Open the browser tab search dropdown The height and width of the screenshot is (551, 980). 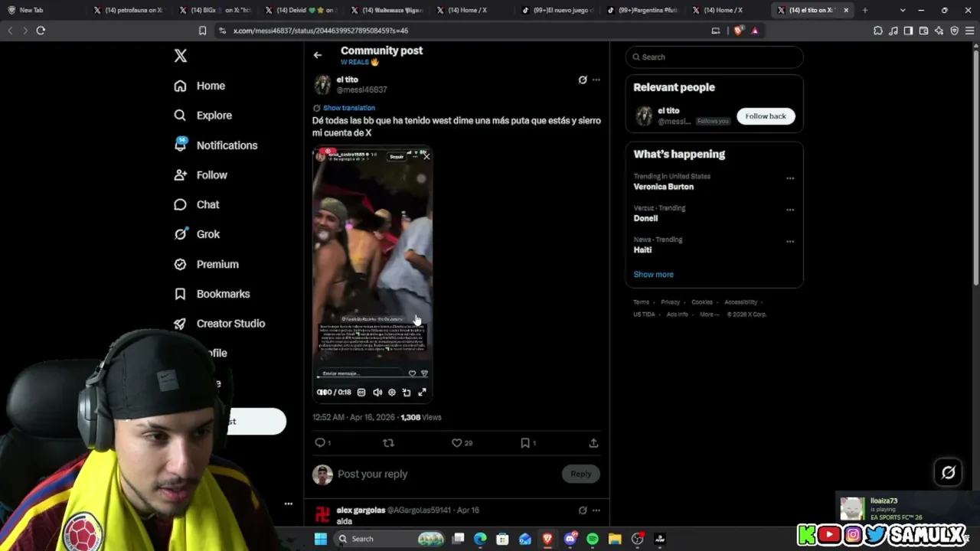903,11
